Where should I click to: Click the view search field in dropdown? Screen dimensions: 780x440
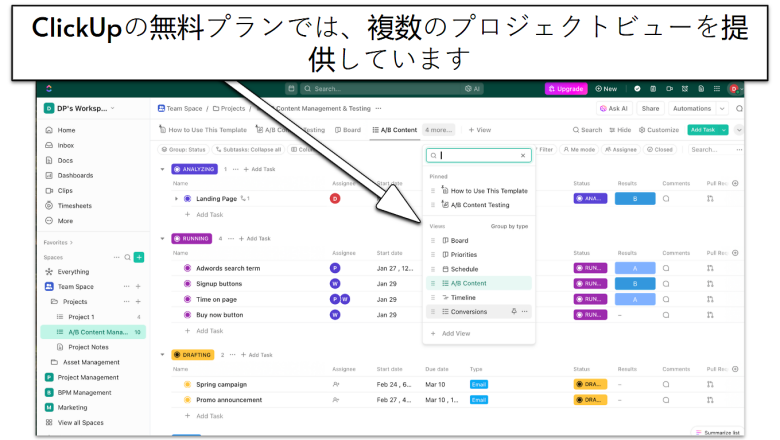[479, 156]
